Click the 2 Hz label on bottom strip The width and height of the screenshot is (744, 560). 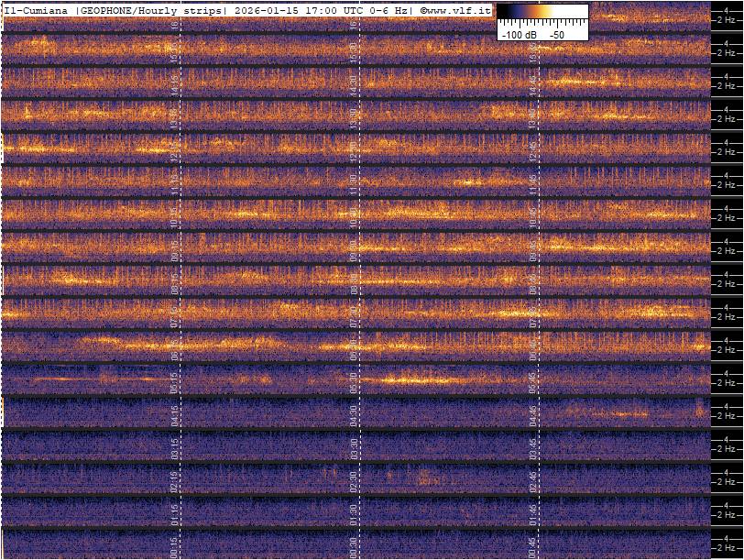coord(727,547)
